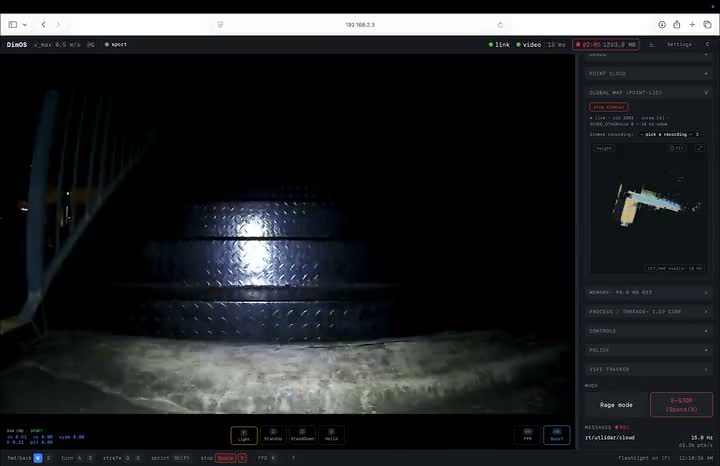Screen dimensions: 720x466
Task: Click the 'flashlight on (F)' status text
Action: click(644, 458)
